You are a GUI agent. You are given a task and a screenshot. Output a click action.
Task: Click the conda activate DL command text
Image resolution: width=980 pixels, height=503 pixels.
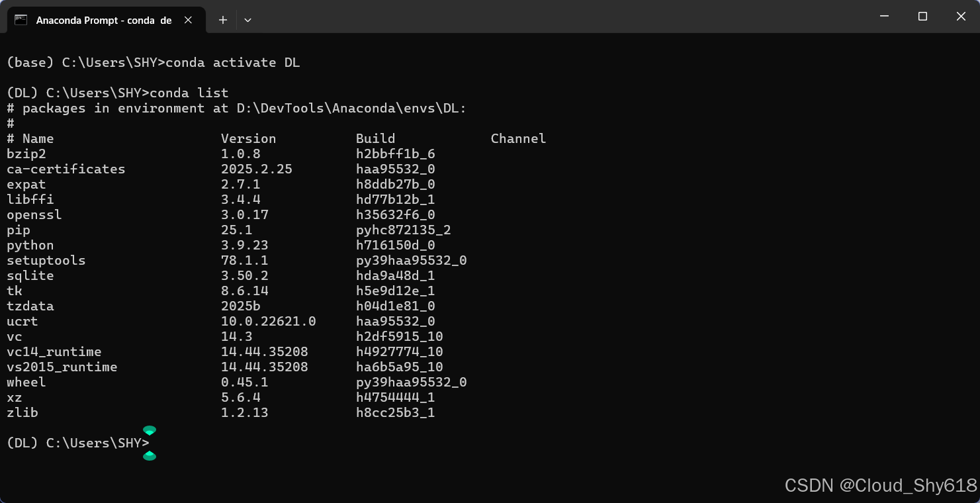pos(233,63)
